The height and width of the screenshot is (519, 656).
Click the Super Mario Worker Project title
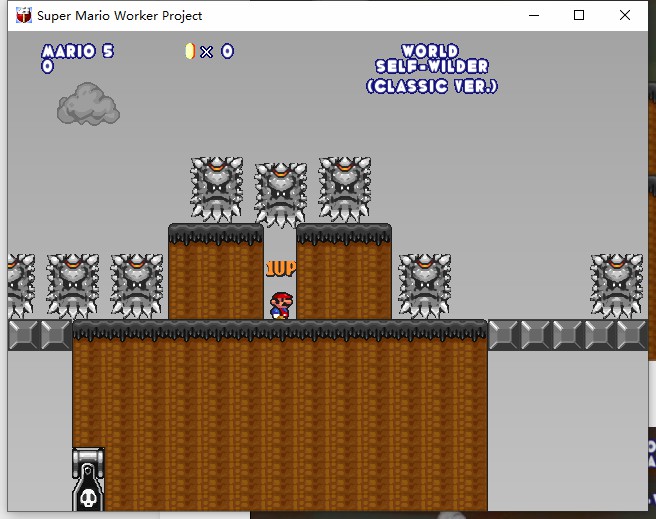point(120,16)
